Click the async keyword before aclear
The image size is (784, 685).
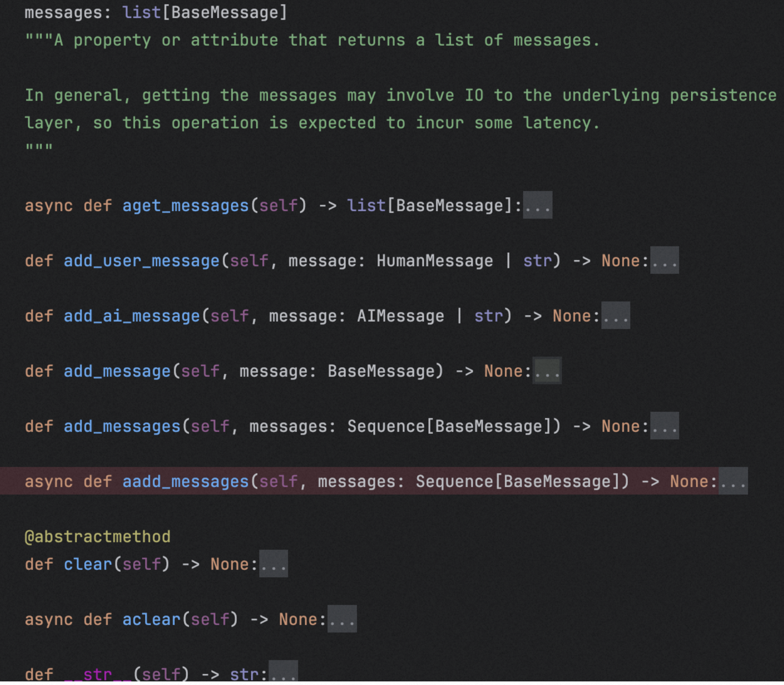click(48, 619)
